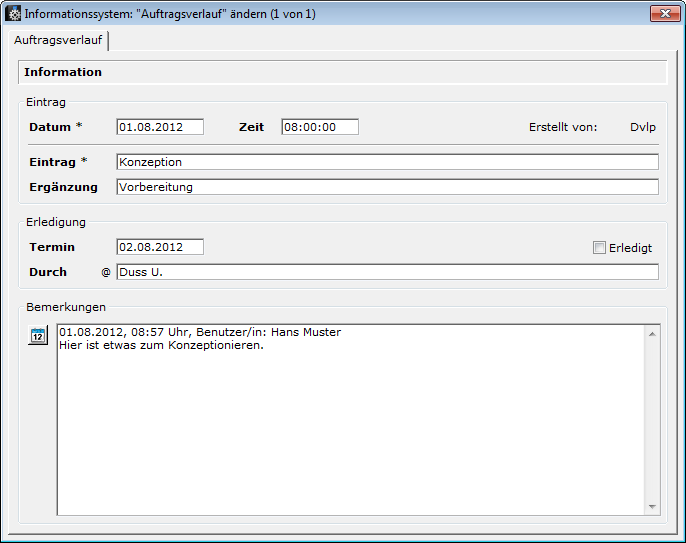686x543 pixels.
Task: Click the calendar timestamp icon beside Bemerkungen
Action: pyautogui.click(x=37, y=336)
